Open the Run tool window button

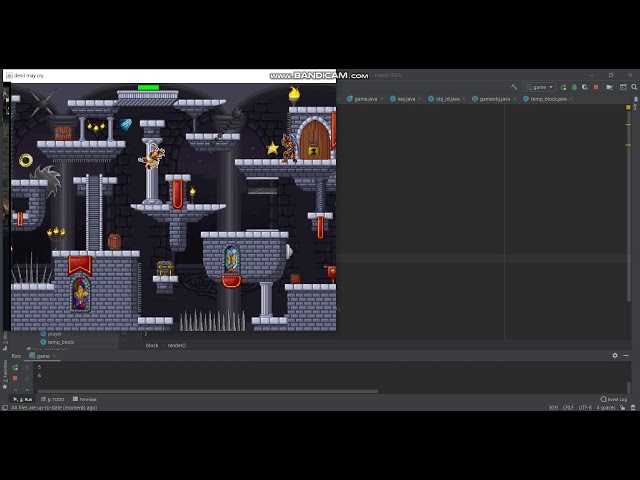[x=23, y=399]
